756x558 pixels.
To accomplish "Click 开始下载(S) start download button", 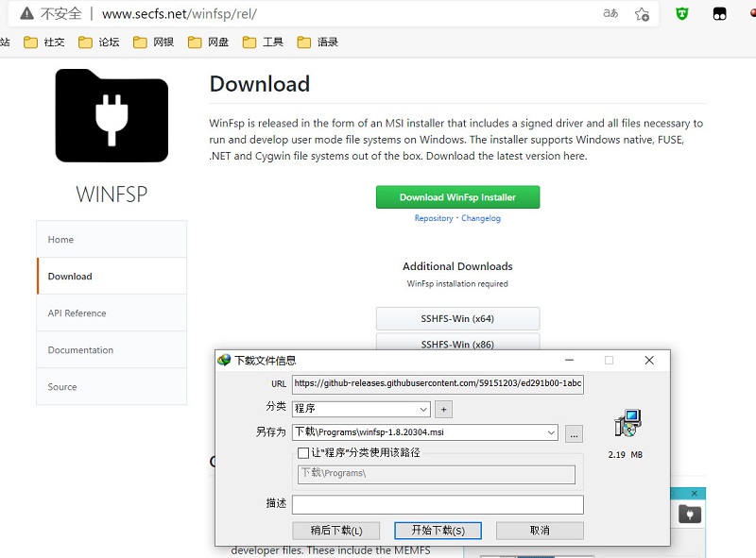I will [438, 531].
